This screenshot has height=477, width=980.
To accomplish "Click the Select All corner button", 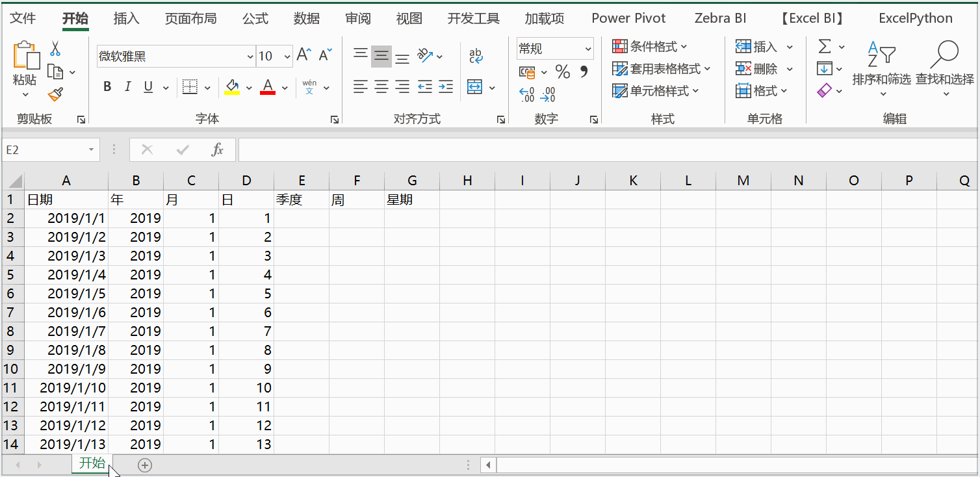I will (x=12, y=181).
